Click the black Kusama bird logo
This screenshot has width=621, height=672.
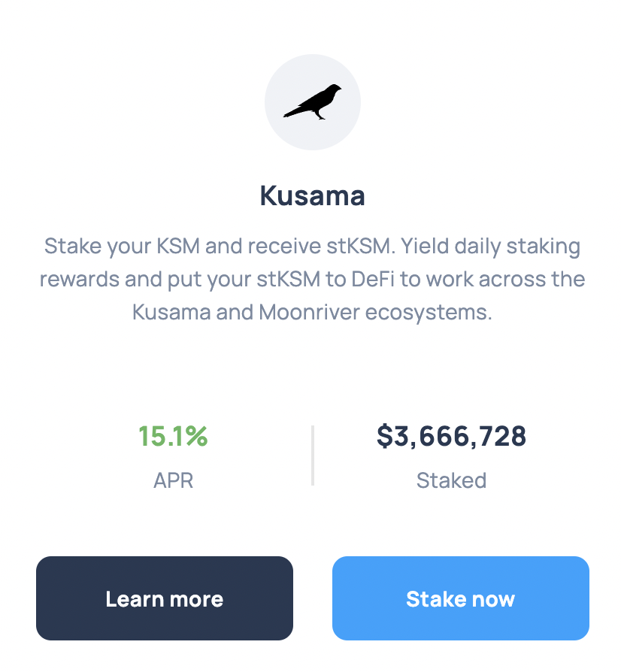click(x=313, y=101)
